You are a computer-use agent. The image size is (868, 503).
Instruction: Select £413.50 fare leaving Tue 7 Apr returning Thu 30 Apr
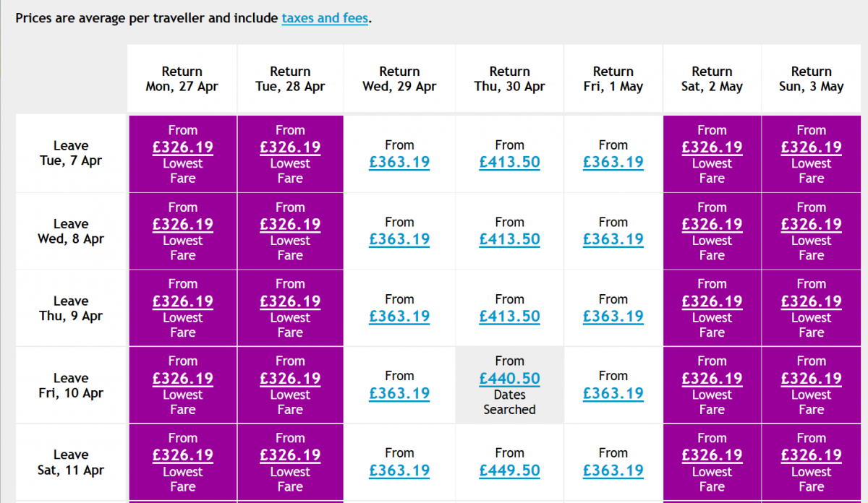point(509,162)
